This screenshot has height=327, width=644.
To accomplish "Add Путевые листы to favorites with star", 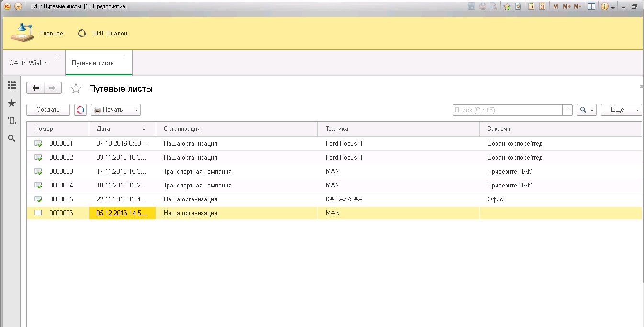I will click(76, 89).
